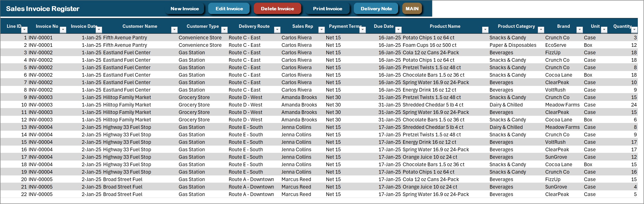The image size is (644, 204).
Task: Expand the Invoice Date filter arrow
Action: (x=99, y=30)
